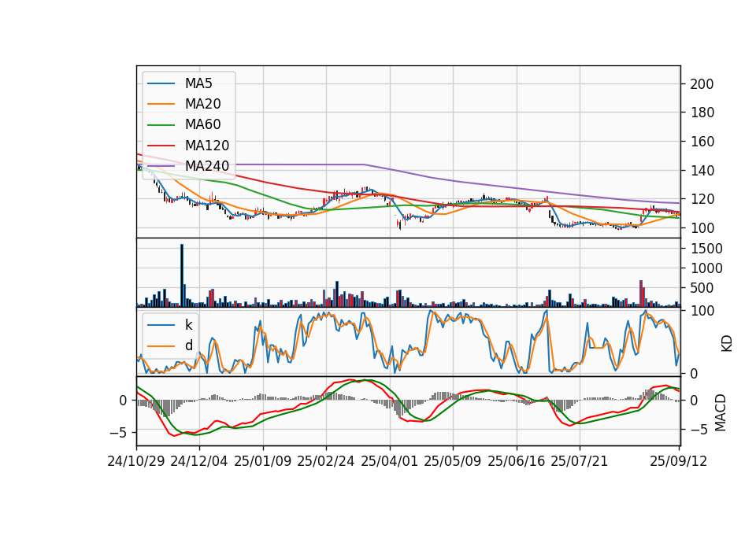
Task: Click the 25/04/01 date label
Action: [390, 461]
